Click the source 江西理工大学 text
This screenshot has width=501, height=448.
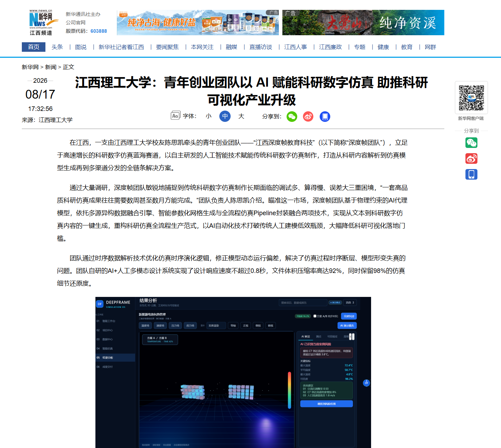(x=56, y=120)
